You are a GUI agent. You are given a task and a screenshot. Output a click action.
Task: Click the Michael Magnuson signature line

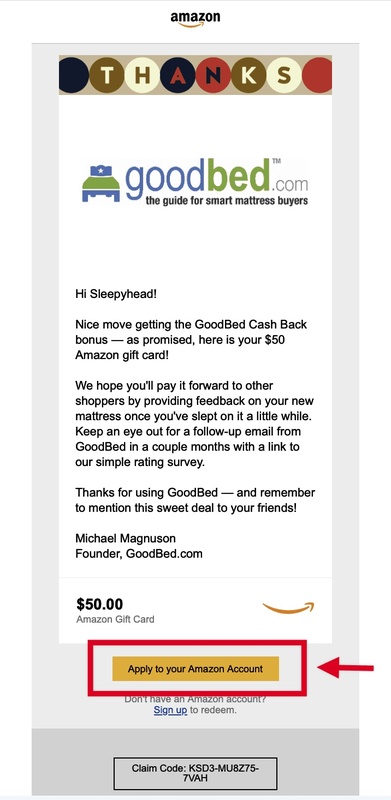pos(126,538)
